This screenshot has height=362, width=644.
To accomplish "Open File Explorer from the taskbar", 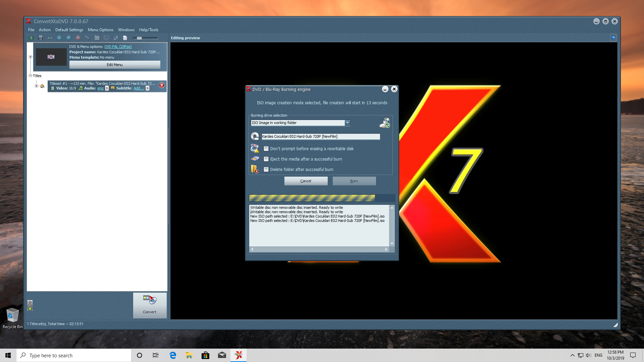I will coord(189,355).
